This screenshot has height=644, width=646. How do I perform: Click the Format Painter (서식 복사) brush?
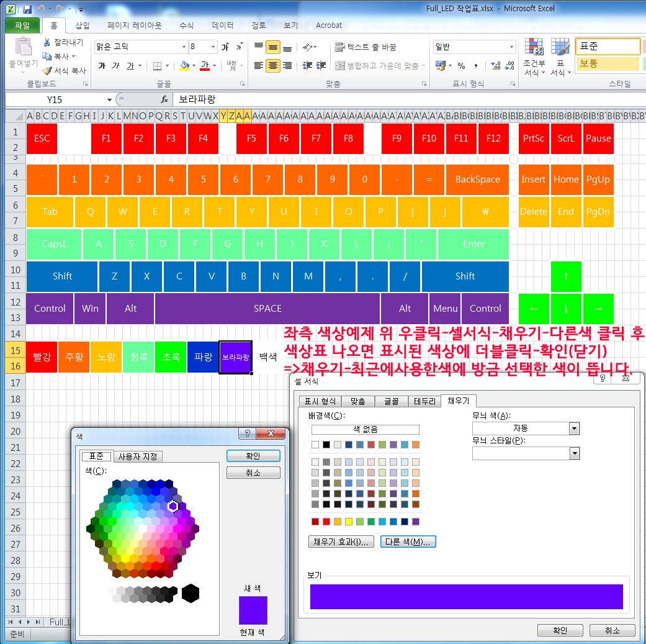click(x=47, y=71)
